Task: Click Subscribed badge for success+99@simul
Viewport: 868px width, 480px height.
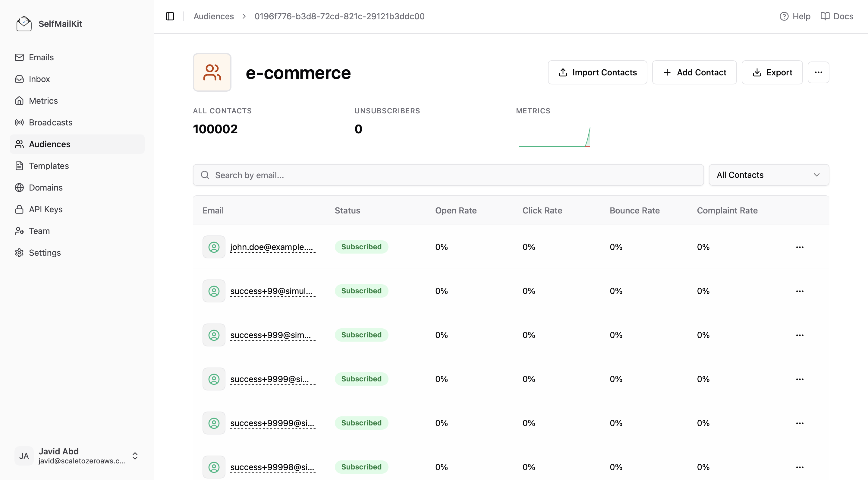Action: pyautogui.click(x=361, y=291)
